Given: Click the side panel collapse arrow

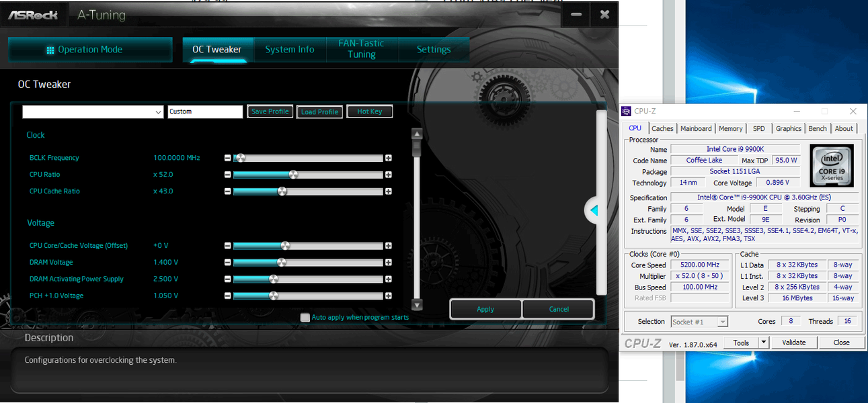Looking at the screenshot, I should [x=593, y=210].
